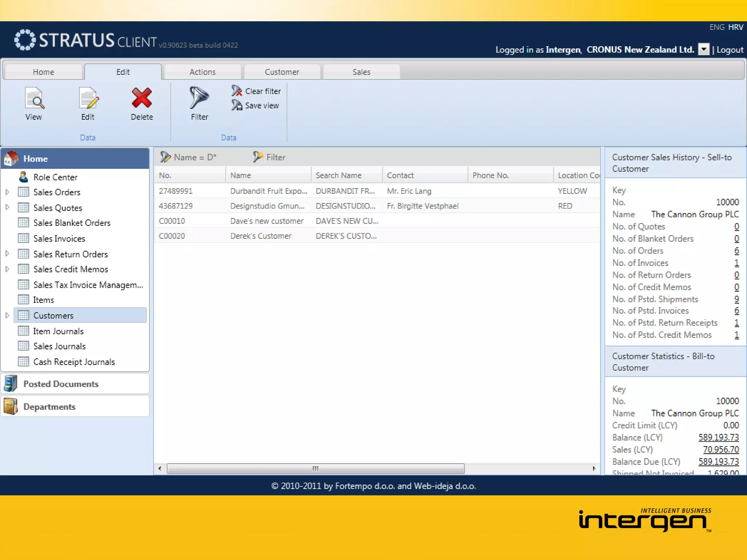The image size is (747, 560).
Task: Click the Item Journals grid icon
Action: pyautogui.click(x=24, y=331)
